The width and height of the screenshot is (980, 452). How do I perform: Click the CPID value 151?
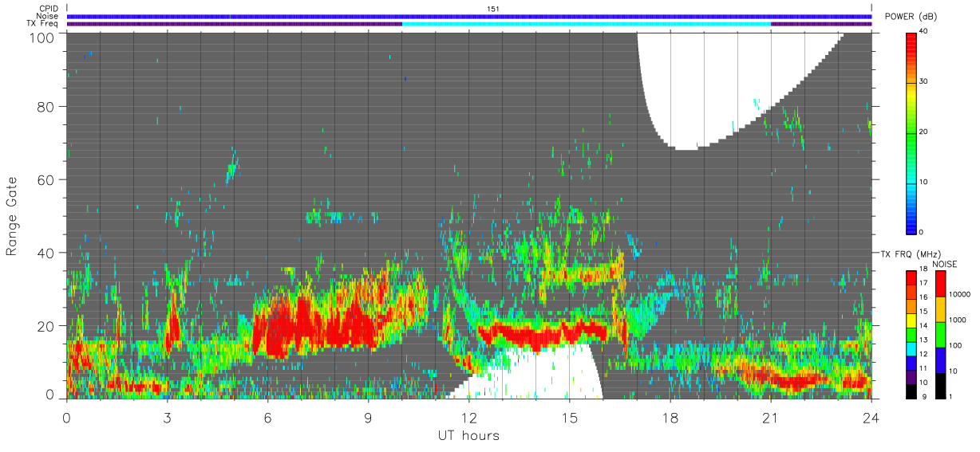click(x=492, y=9)
